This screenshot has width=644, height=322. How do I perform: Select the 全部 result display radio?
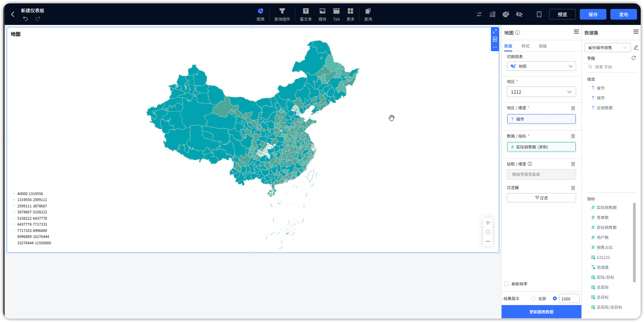click(x=534, y=298)
